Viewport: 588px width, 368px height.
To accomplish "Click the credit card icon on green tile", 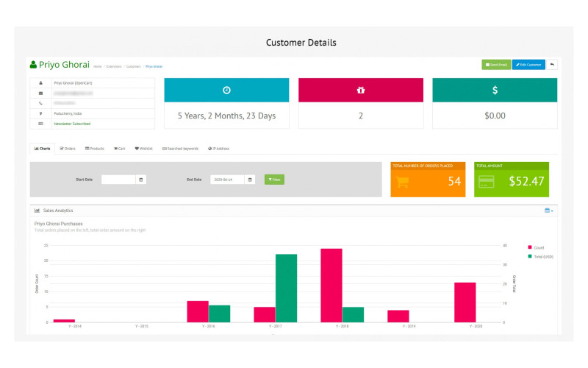I will [x=486, y=182].
